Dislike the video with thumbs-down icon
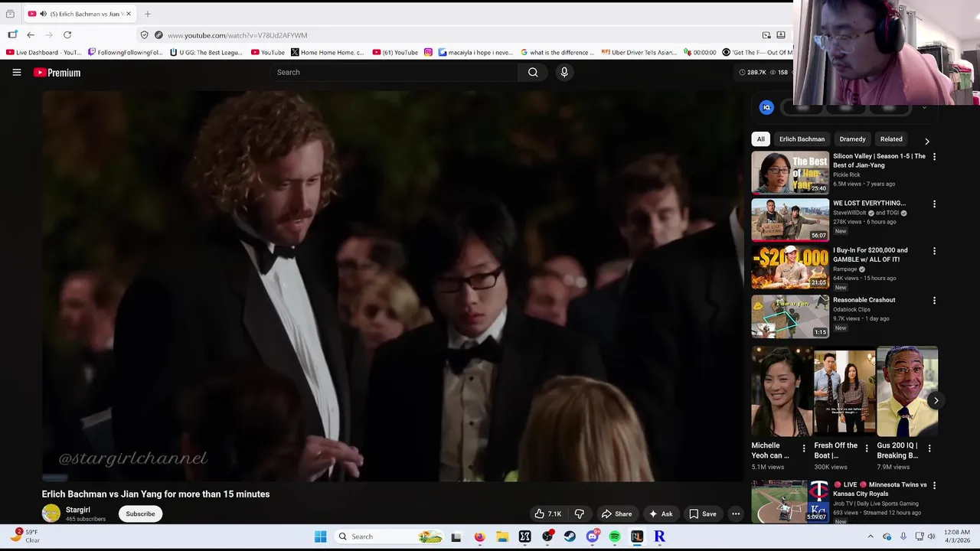 (580, 514)
